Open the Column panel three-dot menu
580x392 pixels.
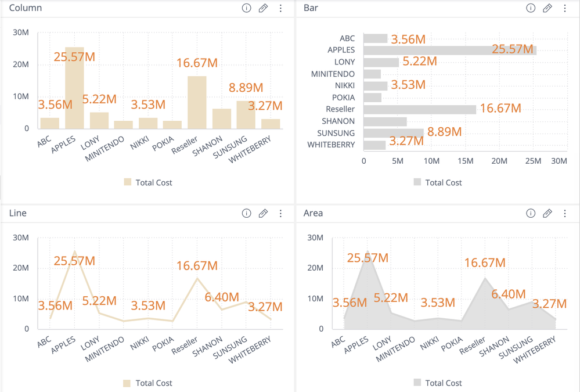(x=280, y=8)
